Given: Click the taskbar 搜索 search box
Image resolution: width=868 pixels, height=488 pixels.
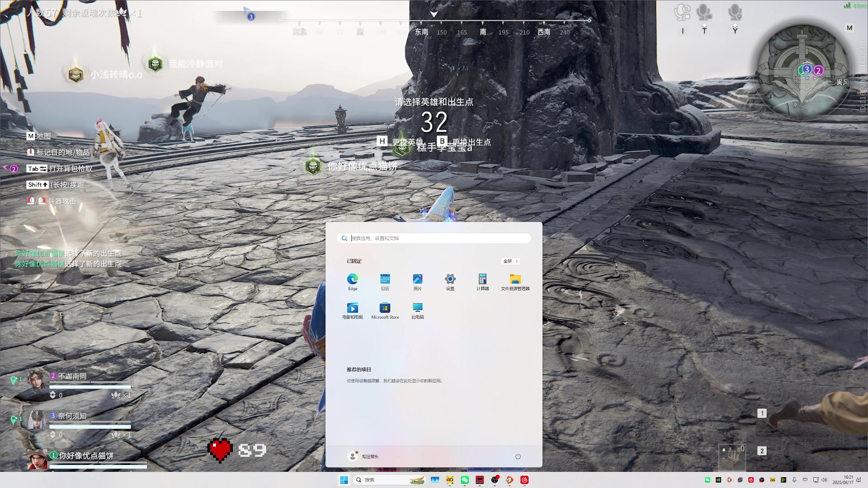Looking at the screenshot, I should 390,480.
